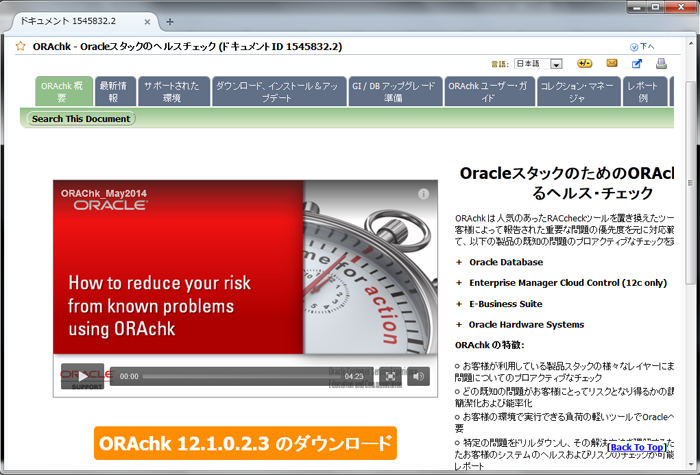The height and width of the screenshot is (475, 700).
Task: Click the video progress bar
Action: 241,376
